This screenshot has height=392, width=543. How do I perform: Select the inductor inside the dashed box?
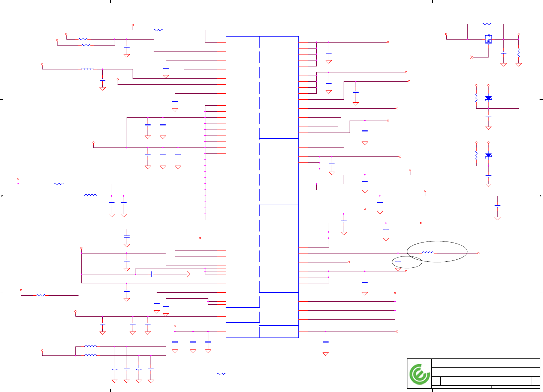(x=90, y=195)
